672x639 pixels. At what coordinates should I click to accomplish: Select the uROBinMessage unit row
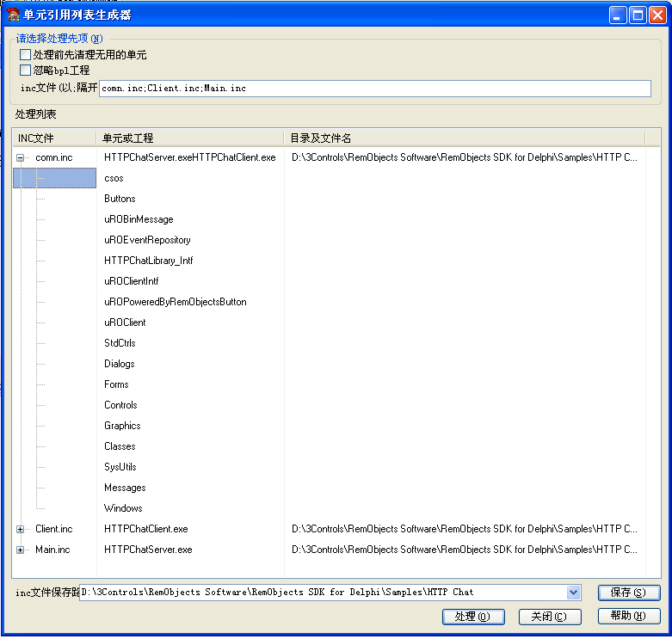[x=139, y=219]
